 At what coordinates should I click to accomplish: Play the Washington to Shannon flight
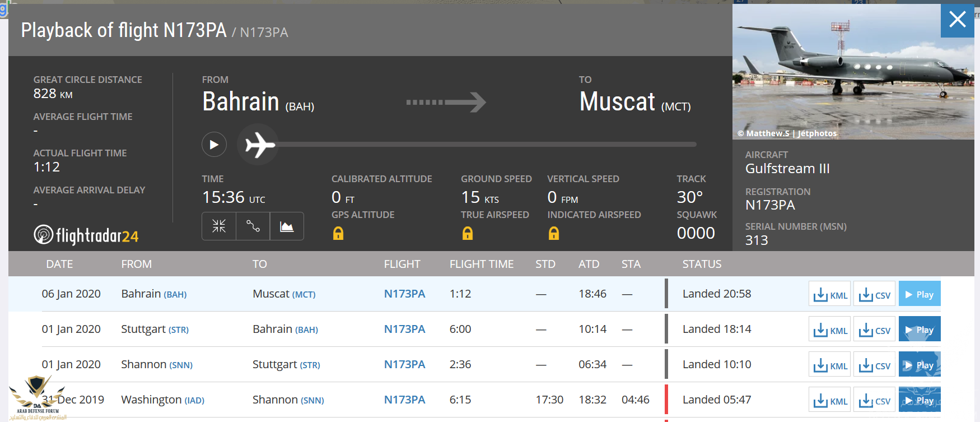pos(919,400)
